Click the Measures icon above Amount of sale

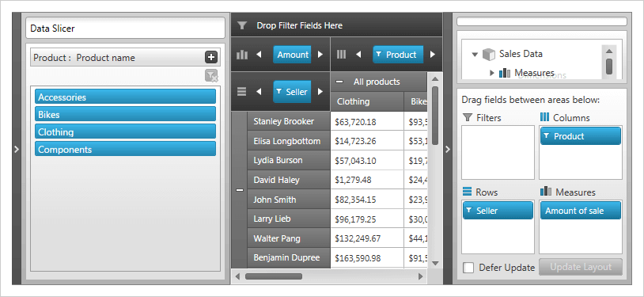[545, 192]
